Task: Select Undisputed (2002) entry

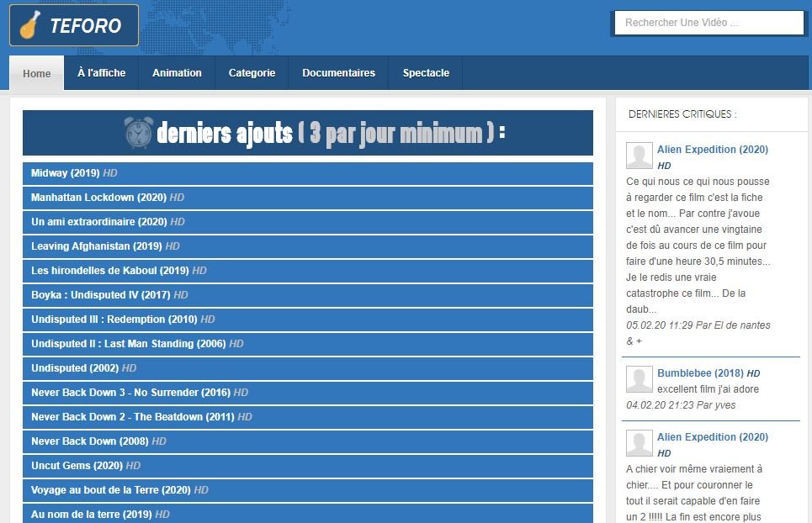Action: [x=308, y=367]
